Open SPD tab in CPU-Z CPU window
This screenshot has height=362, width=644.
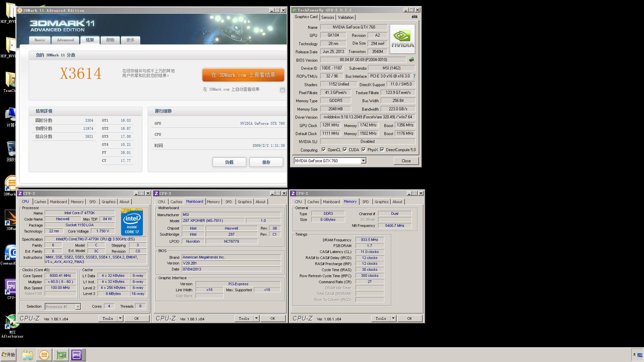(x=93, y=202)
